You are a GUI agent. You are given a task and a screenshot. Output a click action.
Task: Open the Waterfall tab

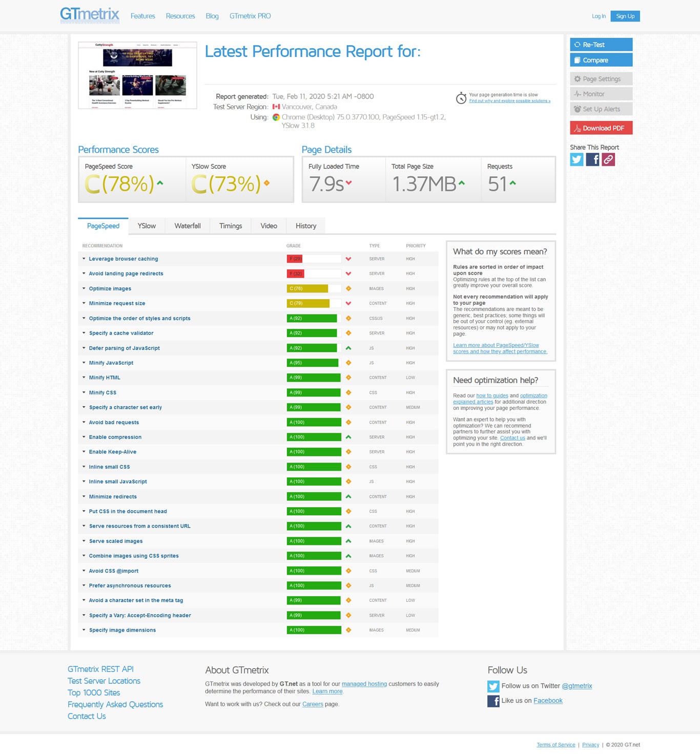coord(188,226)
